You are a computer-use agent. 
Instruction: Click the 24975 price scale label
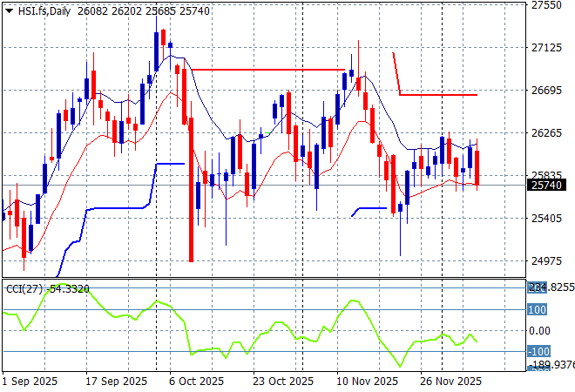click(546, 260)
